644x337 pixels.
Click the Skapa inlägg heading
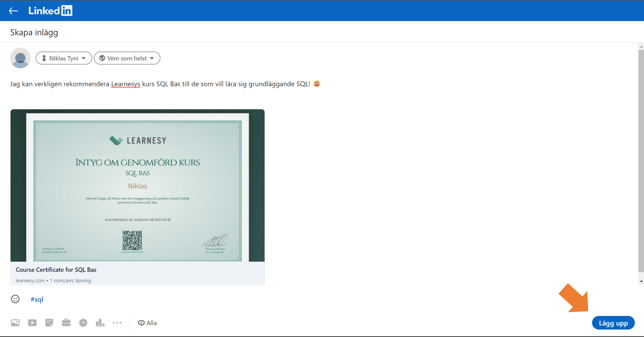click(34, 32)
